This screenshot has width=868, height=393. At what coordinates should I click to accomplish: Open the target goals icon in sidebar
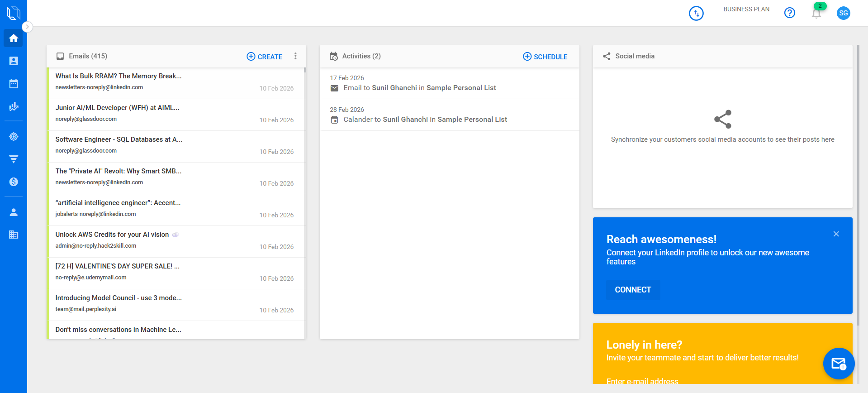(x=14, y=137)
